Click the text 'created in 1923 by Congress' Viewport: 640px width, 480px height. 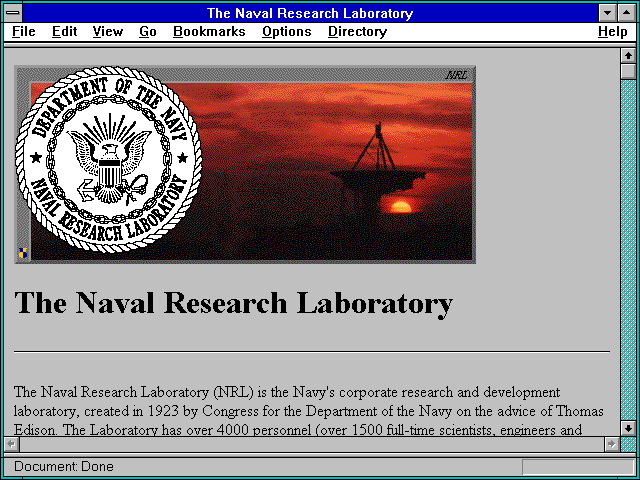point(171,411)
